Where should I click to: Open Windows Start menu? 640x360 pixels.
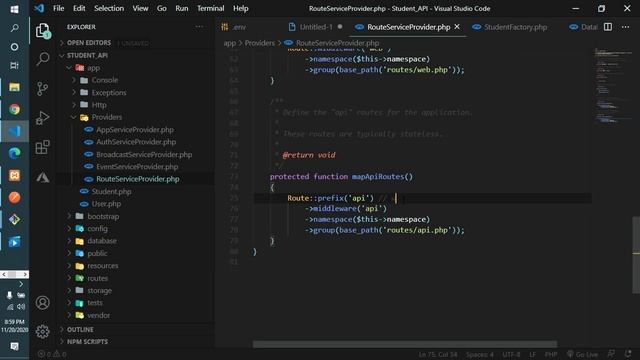coord(14,9)
